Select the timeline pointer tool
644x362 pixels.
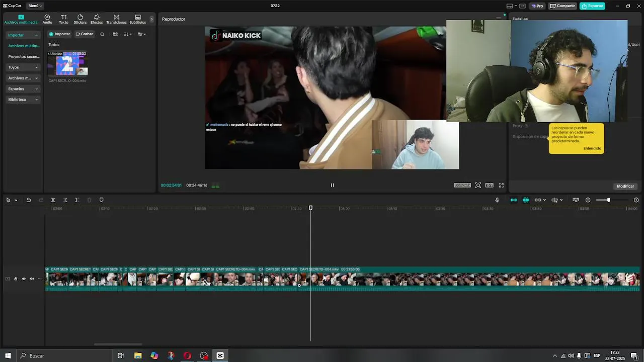[x=8, y=200]
